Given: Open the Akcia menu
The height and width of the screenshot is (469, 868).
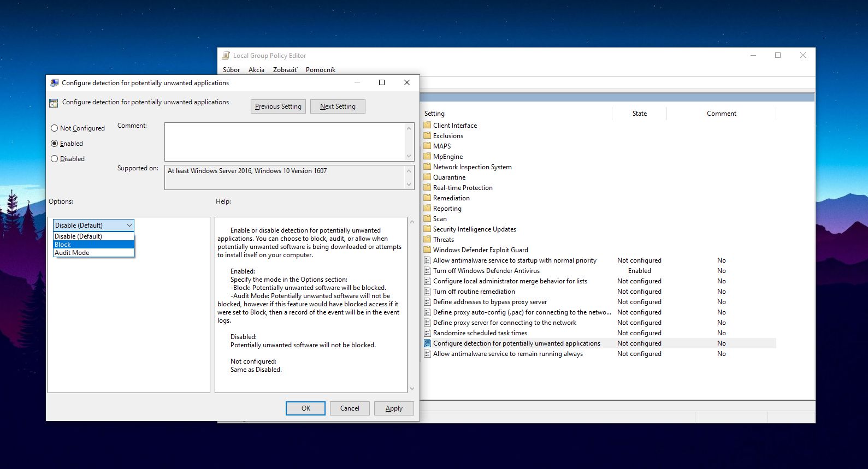Looking at the screenshot, I should pyautogui.click(x=256, y=70).
